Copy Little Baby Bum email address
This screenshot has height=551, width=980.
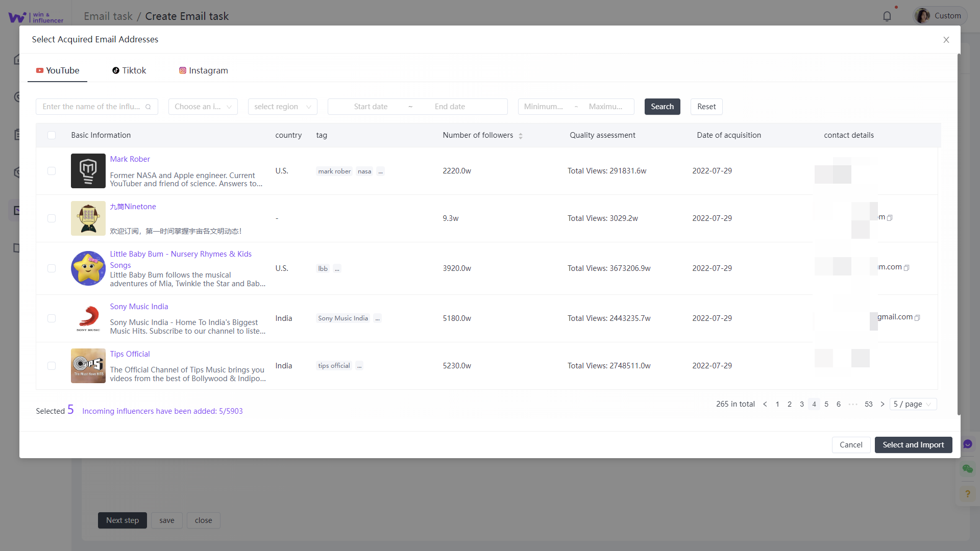pos(906,268)
